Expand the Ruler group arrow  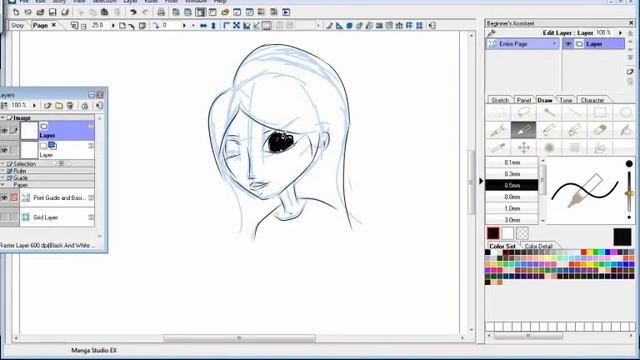point(2,171)
